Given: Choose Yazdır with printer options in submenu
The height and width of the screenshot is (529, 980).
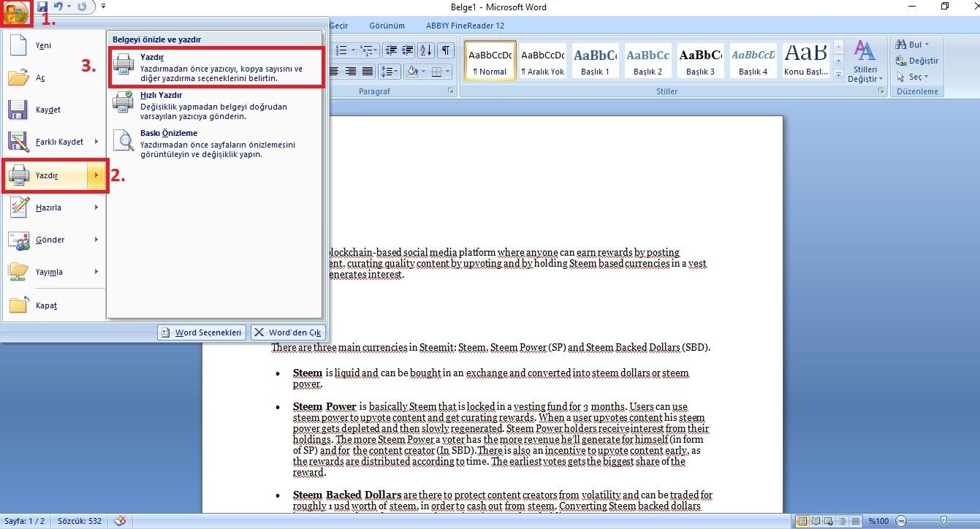Looking at the screenshot, I should click(215, 67).
